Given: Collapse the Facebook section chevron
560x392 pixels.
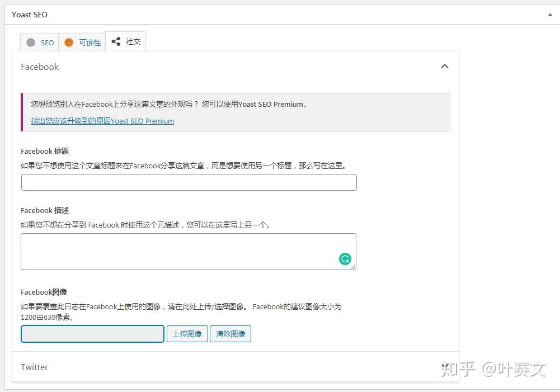Looking at the screenshot, I should 445,66.
